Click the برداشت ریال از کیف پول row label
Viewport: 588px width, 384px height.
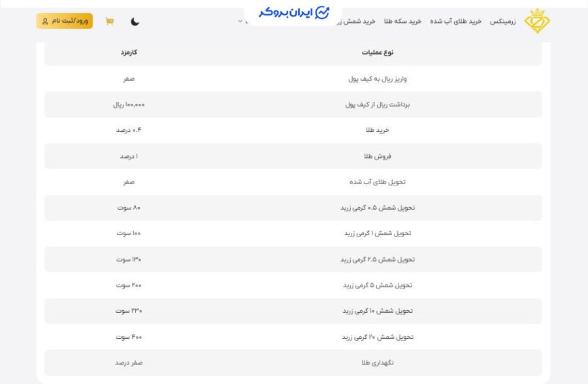coord(378,104)
